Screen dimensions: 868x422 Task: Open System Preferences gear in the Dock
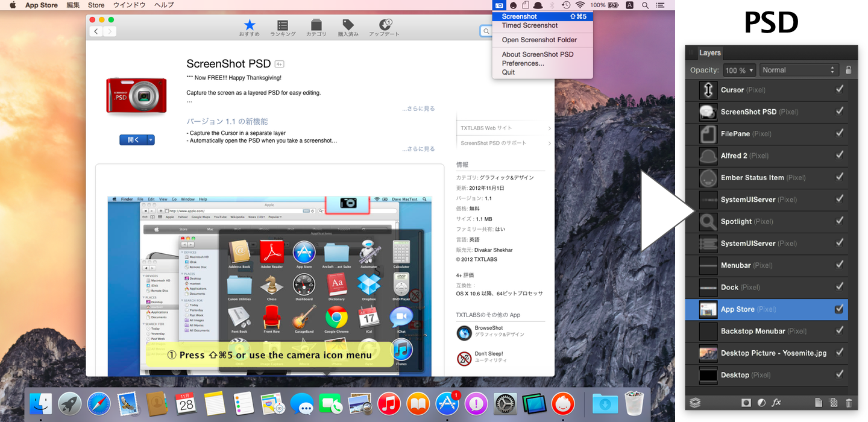point(505,403)
